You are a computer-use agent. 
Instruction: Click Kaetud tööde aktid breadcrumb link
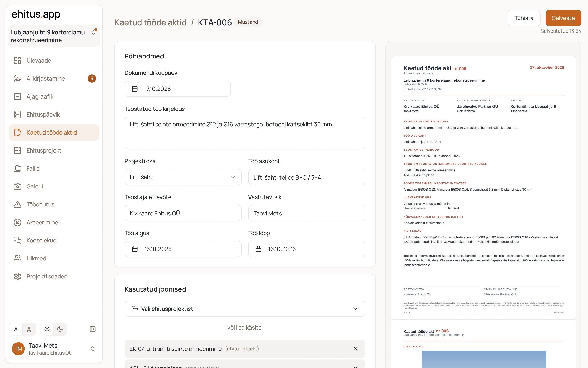pos(150,22)
